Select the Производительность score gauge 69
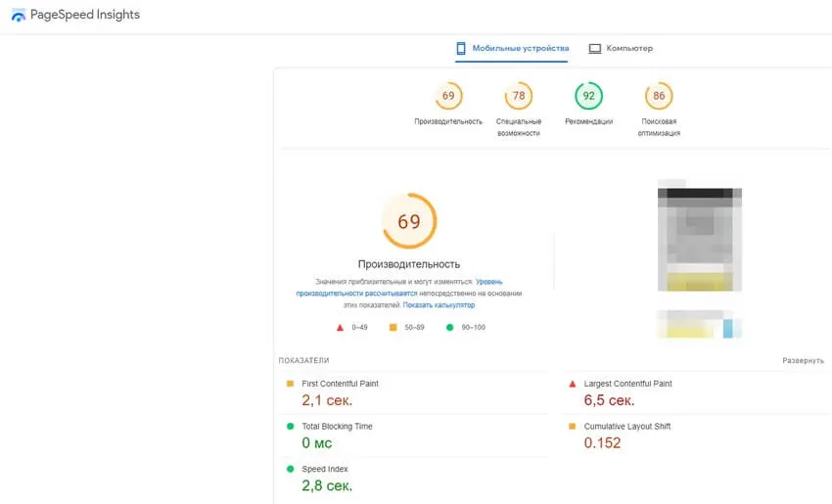Viewport: 832px width, 504px height. coord(448,96)
